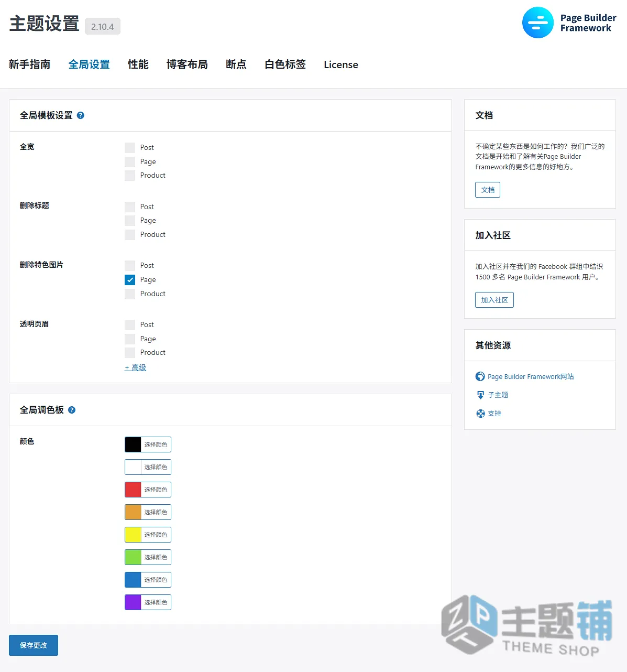Viewport: 627px width, 672px height.
Task: Switch to the 新手指南 tab
Action: [x=29, y=64]
